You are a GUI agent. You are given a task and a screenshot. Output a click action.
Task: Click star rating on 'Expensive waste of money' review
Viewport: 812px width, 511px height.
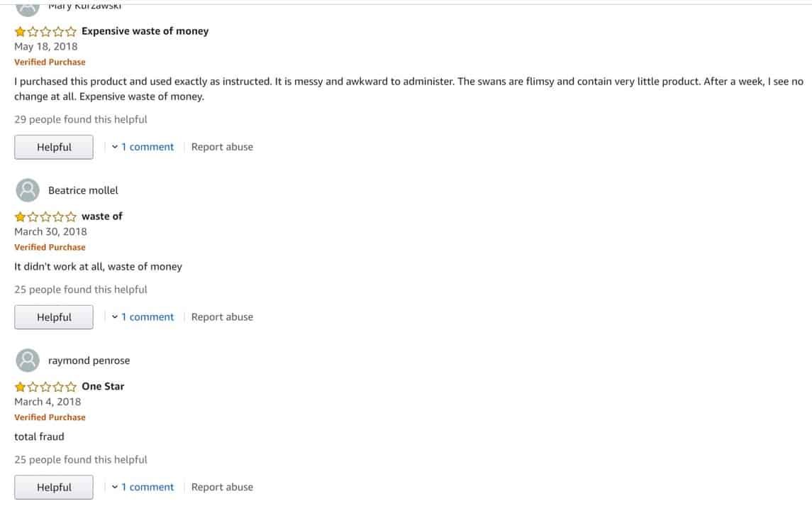click(45, 31)
